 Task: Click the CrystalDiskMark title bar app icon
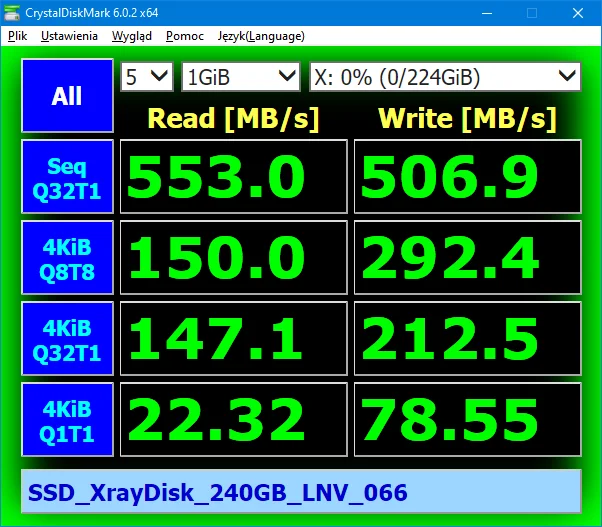(12, 13)
